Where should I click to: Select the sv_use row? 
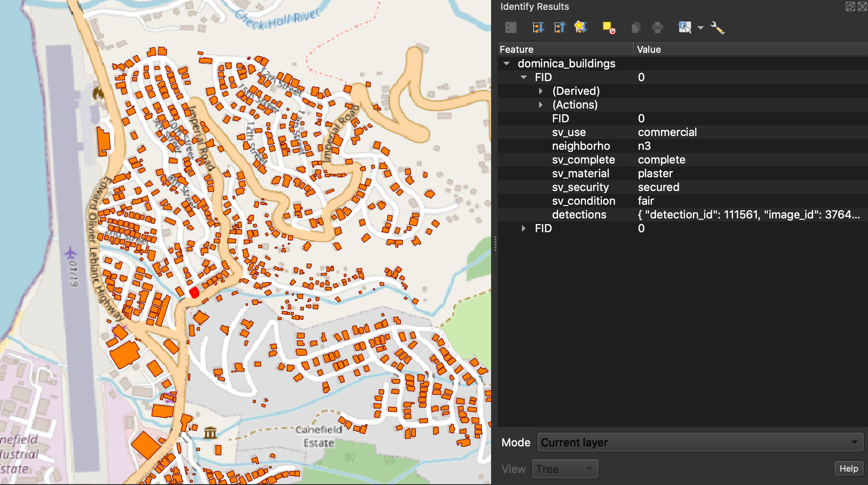[683, 132]
